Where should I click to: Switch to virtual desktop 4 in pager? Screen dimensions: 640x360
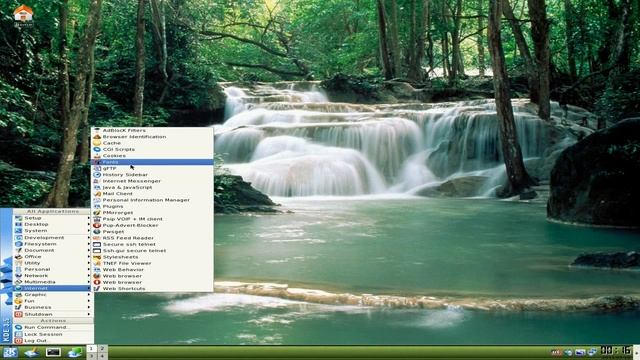[x=102, y=356]
